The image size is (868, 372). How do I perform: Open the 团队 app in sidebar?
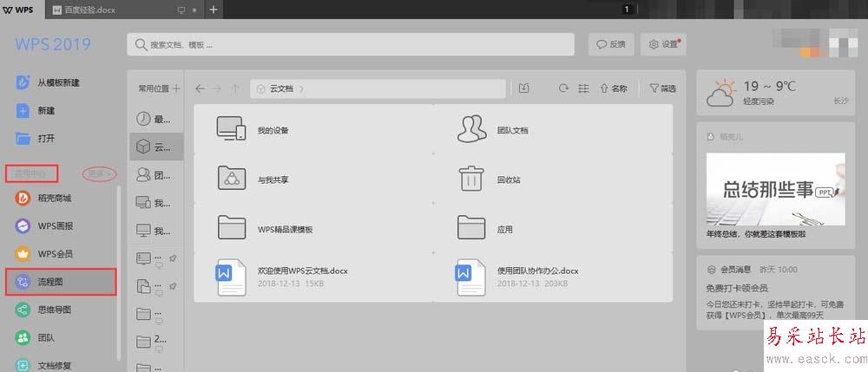(x=35, y=337)
